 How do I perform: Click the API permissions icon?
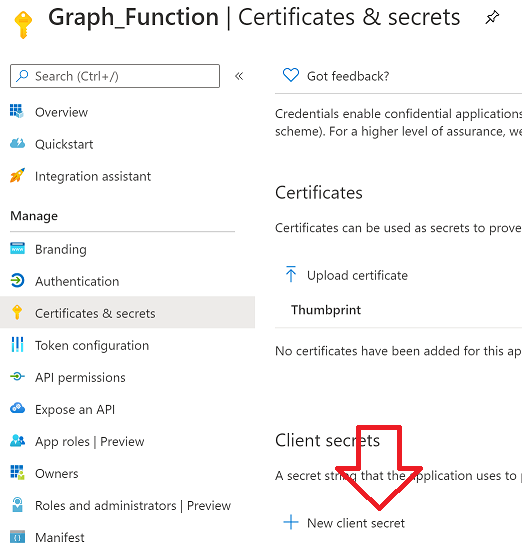[x=17, y=377]
